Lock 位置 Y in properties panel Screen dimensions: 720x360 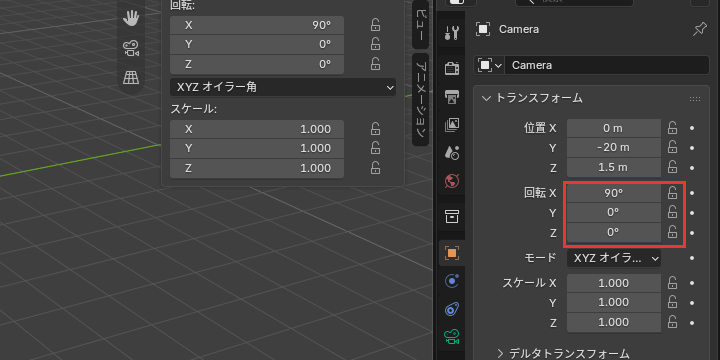pos(672,147)
